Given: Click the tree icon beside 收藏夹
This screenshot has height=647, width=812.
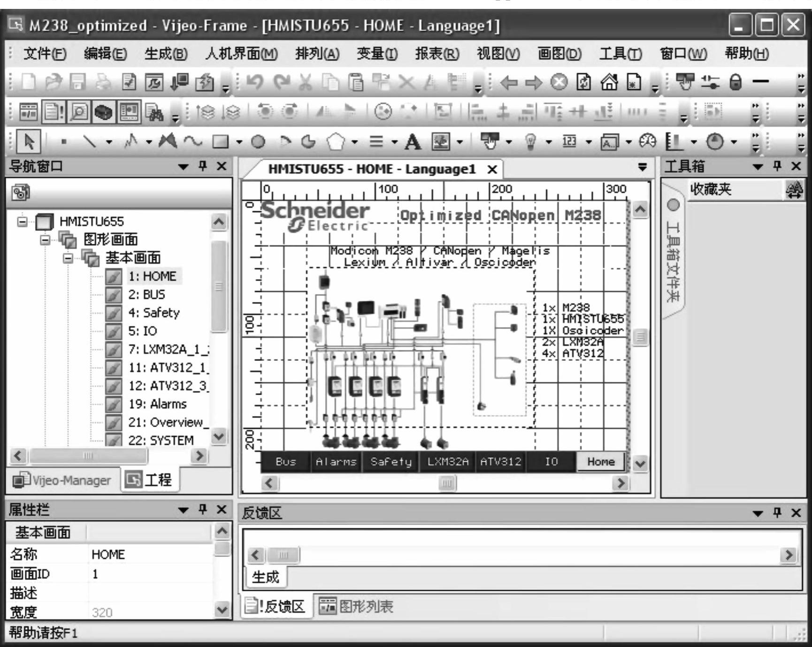Looking at the screenshot, I should pos(794,190).
